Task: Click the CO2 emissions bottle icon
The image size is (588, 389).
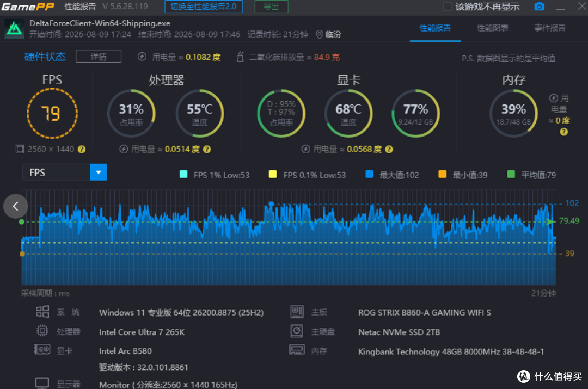Action: (x=241, y=57)
